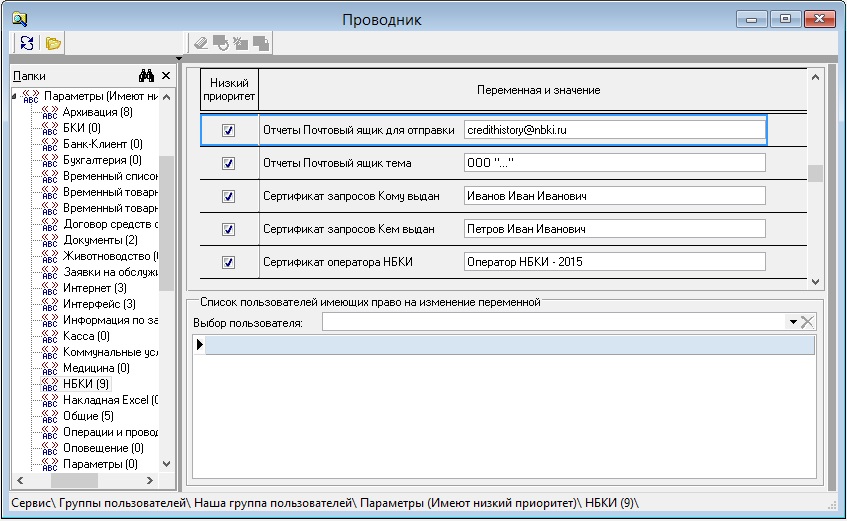Screen dimensions: 847x521
Task: Click the Оператор НБКИ - 2015 input field
Action: point(614,262)
